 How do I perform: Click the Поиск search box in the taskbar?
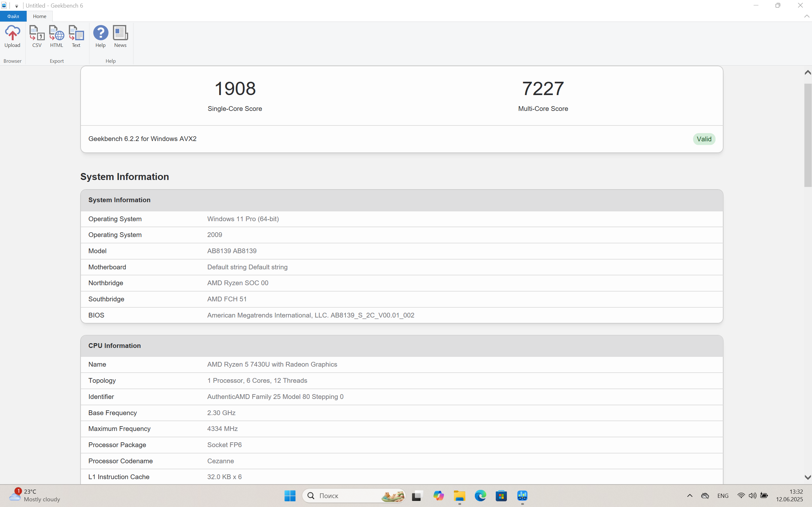349,496
